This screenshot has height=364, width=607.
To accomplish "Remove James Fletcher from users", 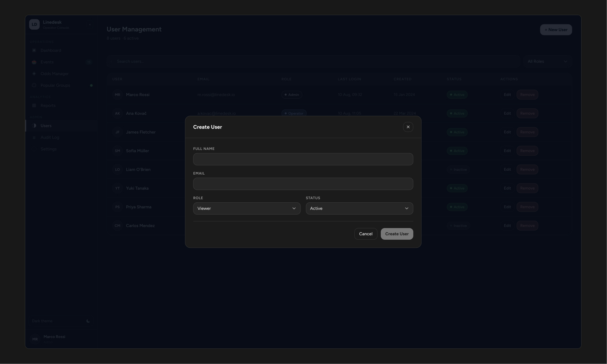I will 527,132.
